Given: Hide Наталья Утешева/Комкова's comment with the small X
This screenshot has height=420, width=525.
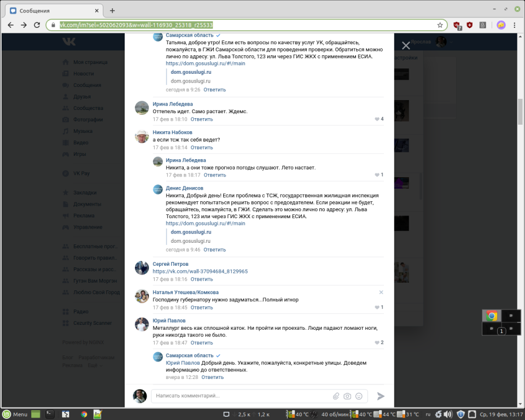Looking at the screenshot, I should pos(381,292).
